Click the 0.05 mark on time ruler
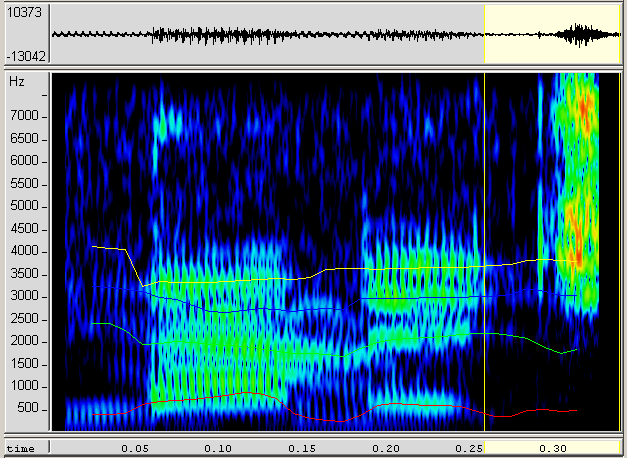Screen dimensions: 627x458 click(133, 448)
